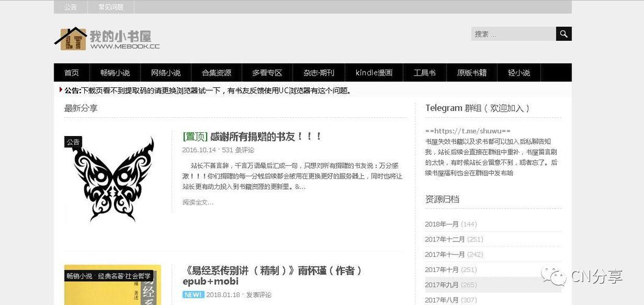The width and height of the screenshot is (644, 305).
Task: Open the 轻小说 nav item
Action: pyautogui.click(x=519, y=73)
